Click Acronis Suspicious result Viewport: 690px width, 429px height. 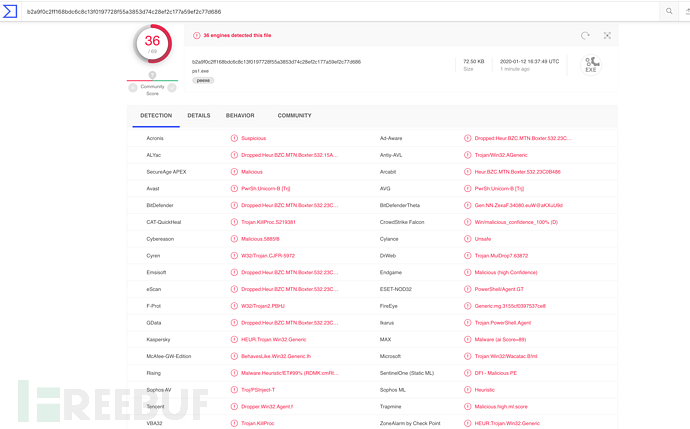coord(253,138)
